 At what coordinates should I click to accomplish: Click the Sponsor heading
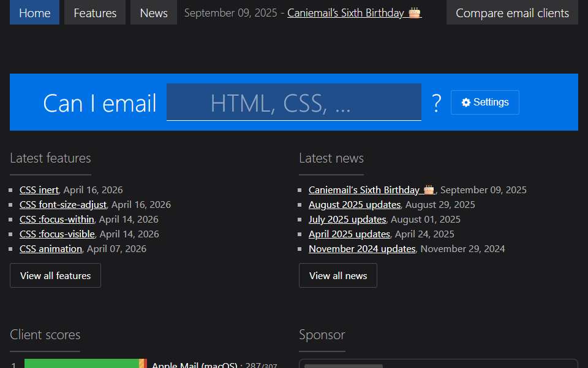(x=322, y=335)
